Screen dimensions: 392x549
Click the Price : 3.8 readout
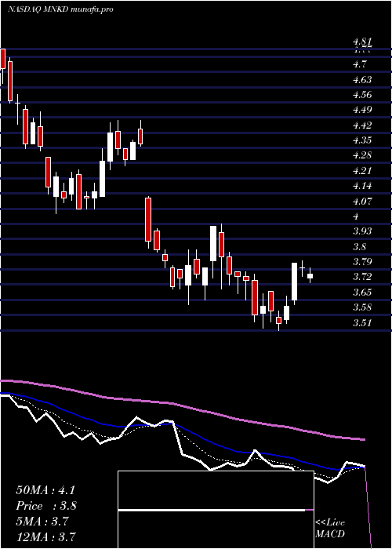pyautogui.click(x=46, y=506)
